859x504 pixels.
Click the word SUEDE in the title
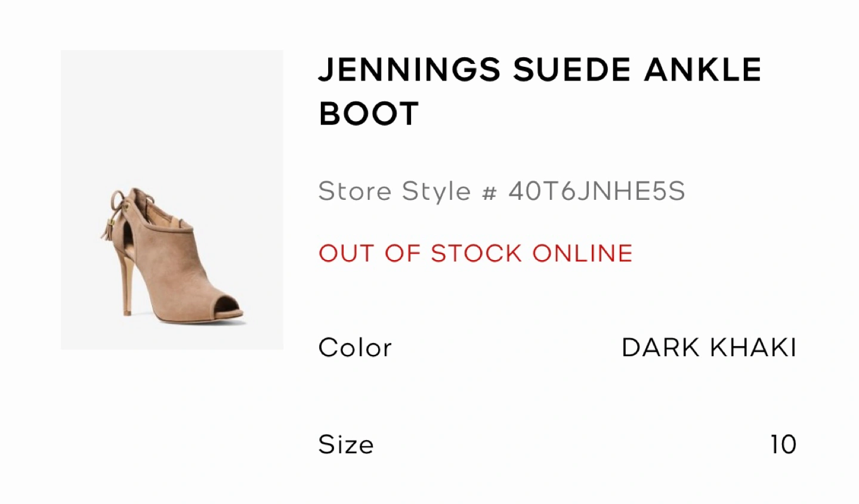(571, 70)
